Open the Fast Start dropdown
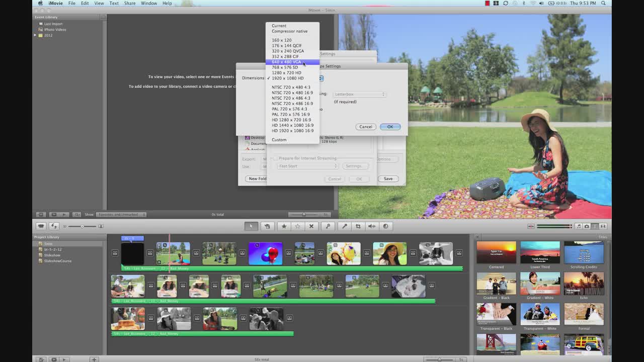644x362 pixels. (x=307, y=166)
